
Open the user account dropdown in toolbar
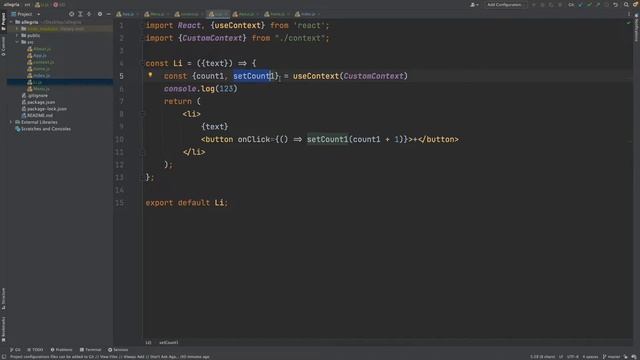click(474, 4)
